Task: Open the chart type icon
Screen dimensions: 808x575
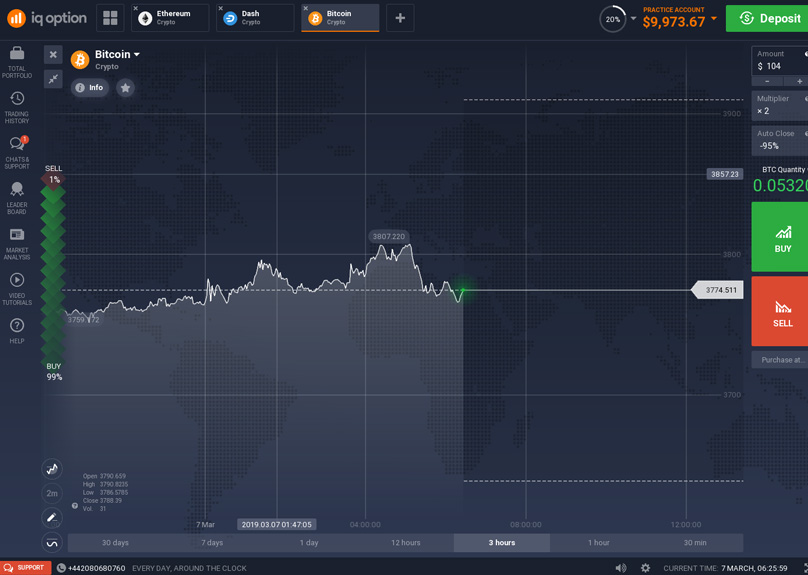Action: [x=52, y=469]
